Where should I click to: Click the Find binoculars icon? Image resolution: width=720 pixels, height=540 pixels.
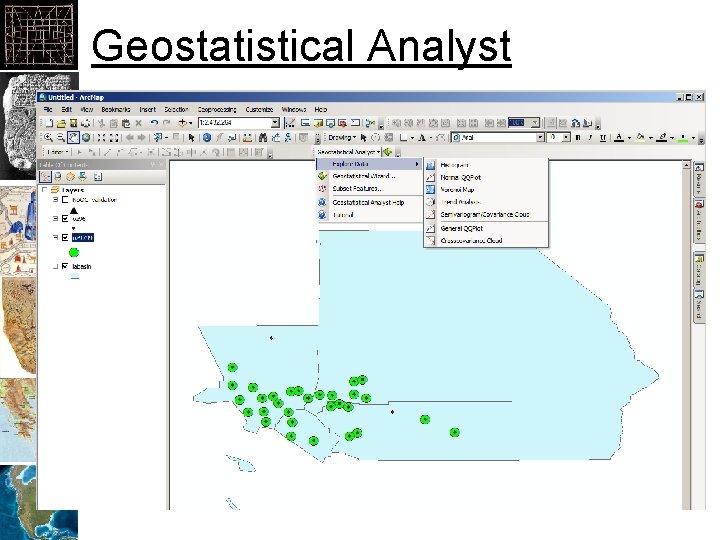pos(263,137)
